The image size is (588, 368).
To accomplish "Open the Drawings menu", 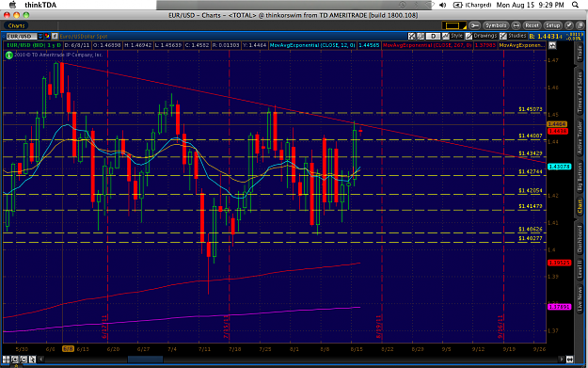I will [x=481, y=36].
